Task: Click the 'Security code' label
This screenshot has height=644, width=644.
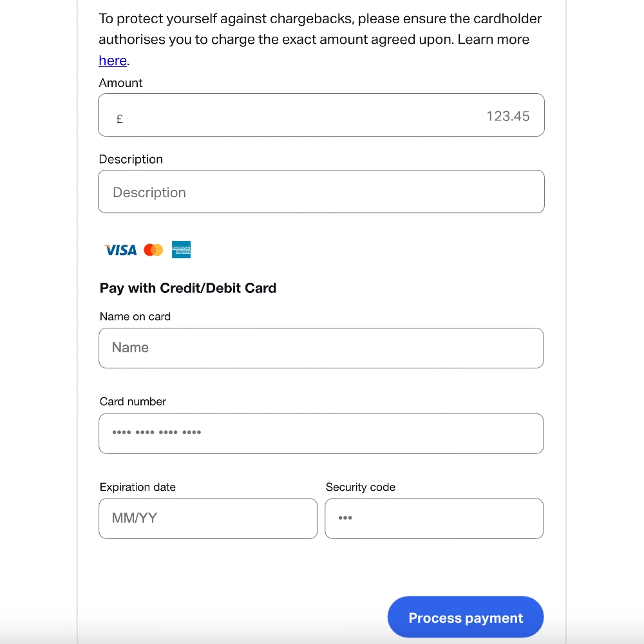Action: [360, 487]
